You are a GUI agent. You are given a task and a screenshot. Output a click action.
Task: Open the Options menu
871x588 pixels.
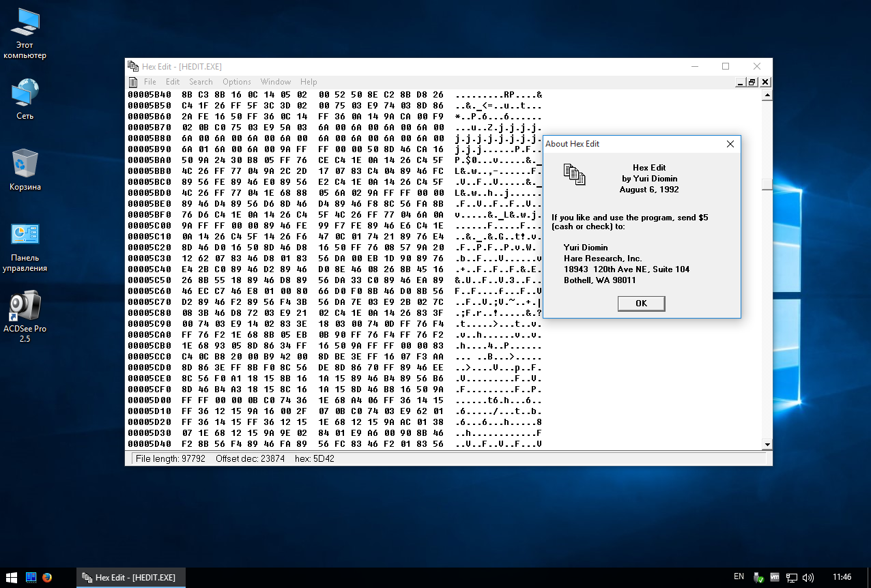[237, 82]
